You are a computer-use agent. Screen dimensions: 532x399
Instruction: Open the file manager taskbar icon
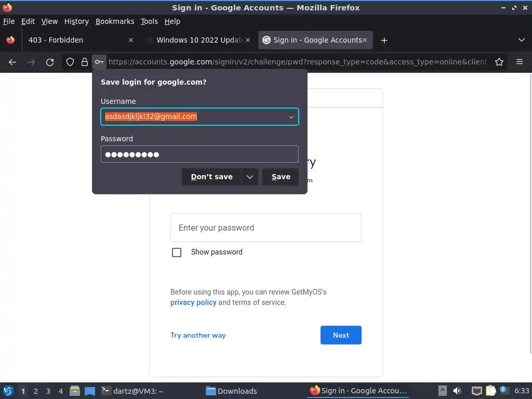click(75, 391)
